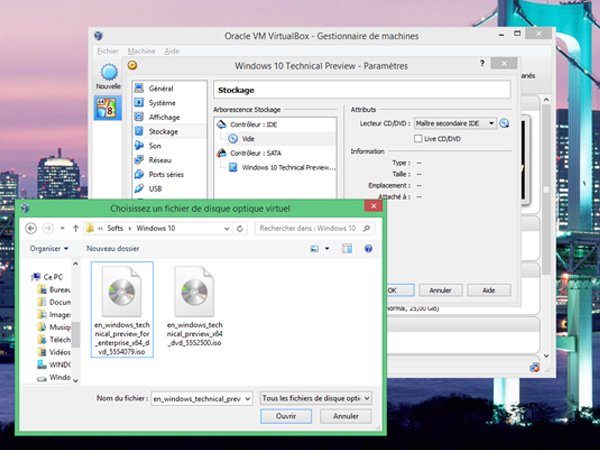Select Images folder in navigation pane
This screenshot has width=600, height=450.
[54, 315]
